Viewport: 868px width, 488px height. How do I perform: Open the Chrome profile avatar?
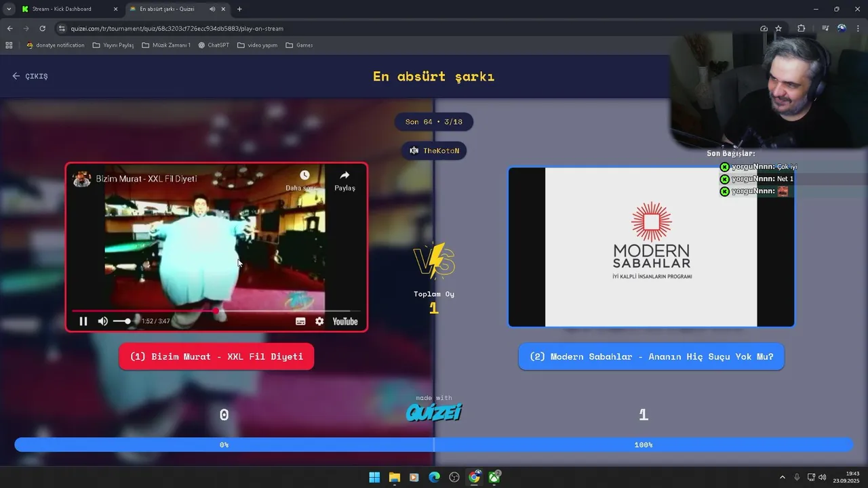click(x=842, y=28)
